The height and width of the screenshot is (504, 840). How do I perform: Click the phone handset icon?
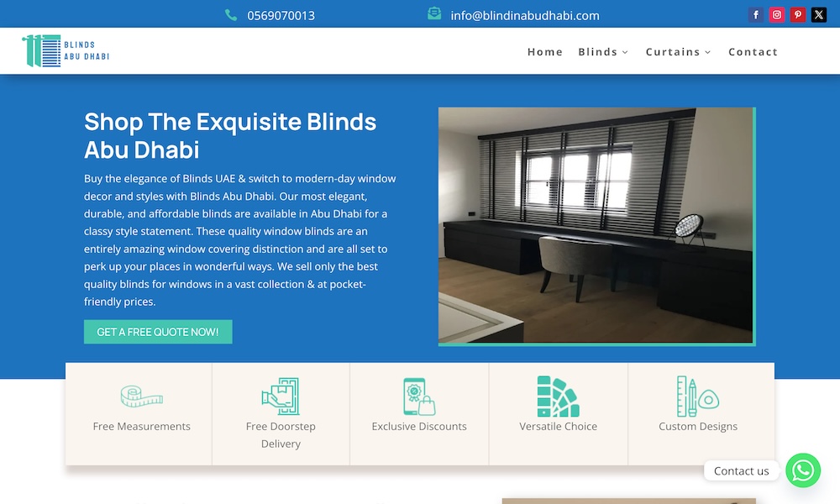click(231, 15)
